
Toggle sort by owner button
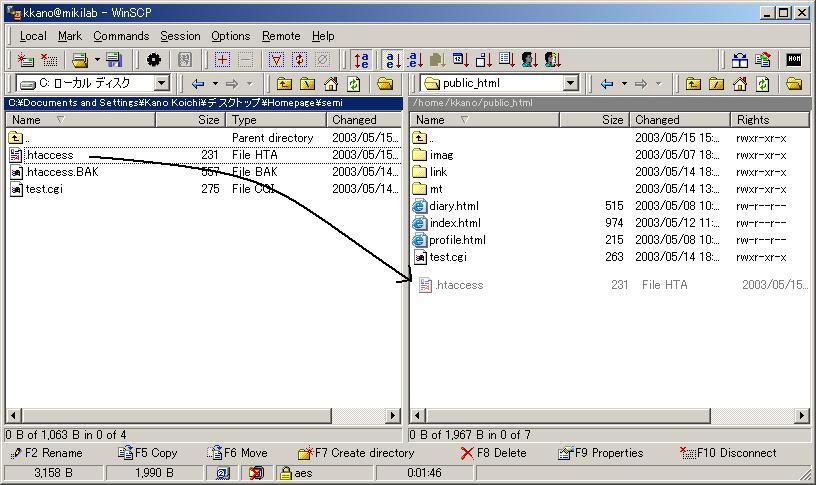pyautogui.click(x=529, y=60)
